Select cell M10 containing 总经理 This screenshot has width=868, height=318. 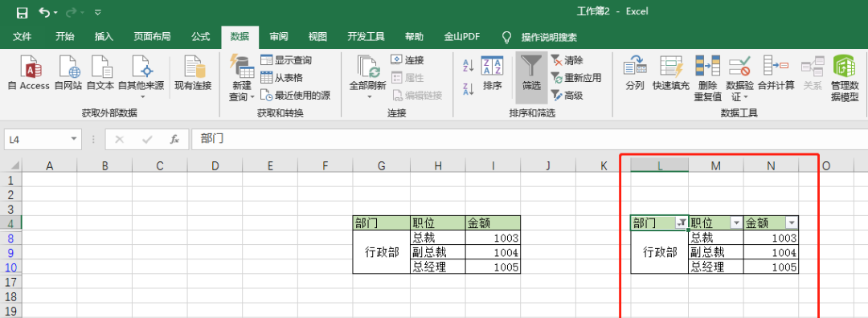pyautogui.click(x=716, y=267)
